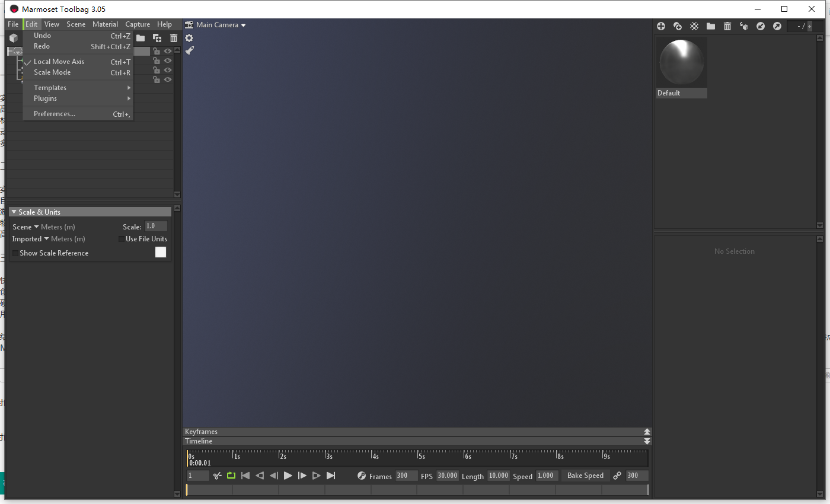
Task: Click apply material to cube icon
Action: [x=744, y=26]
